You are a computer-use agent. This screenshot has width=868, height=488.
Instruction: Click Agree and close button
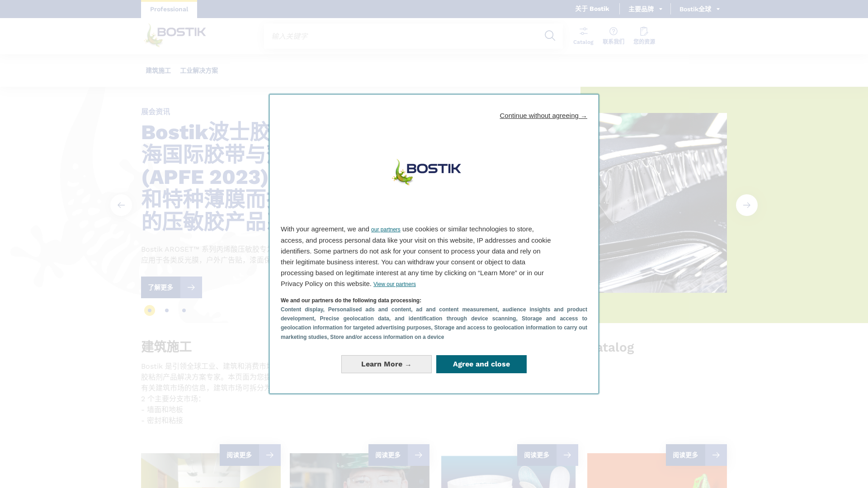pos(481,364)
